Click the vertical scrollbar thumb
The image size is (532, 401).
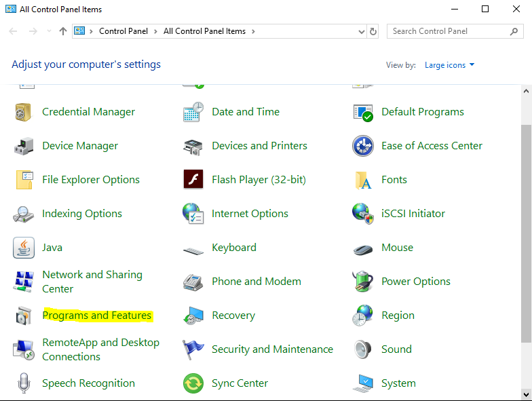click(527, 233)
